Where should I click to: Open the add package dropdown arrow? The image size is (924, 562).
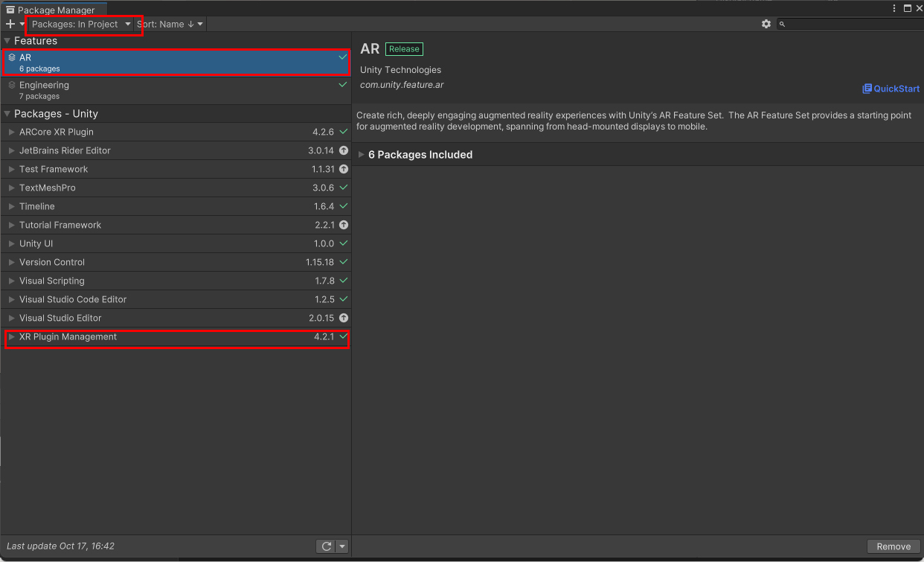(22, 25)
